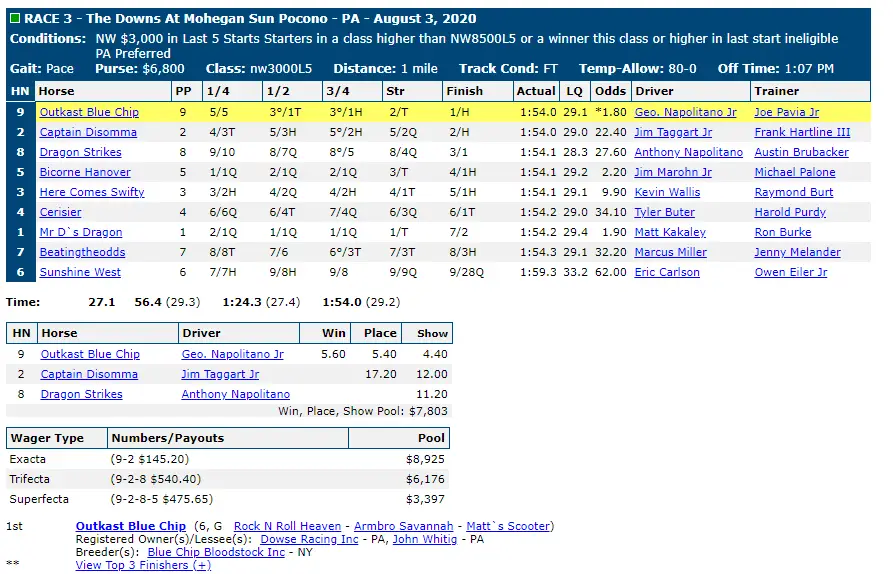Open driver Matt Kakaley link
Image resolution: width=893 pixels, height=574 pixels.
pos(670,232)
